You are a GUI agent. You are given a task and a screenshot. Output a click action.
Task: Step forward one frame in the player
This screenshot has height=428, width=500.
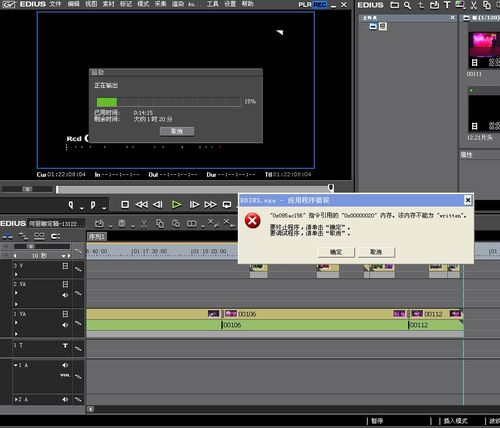pos(194,204)
